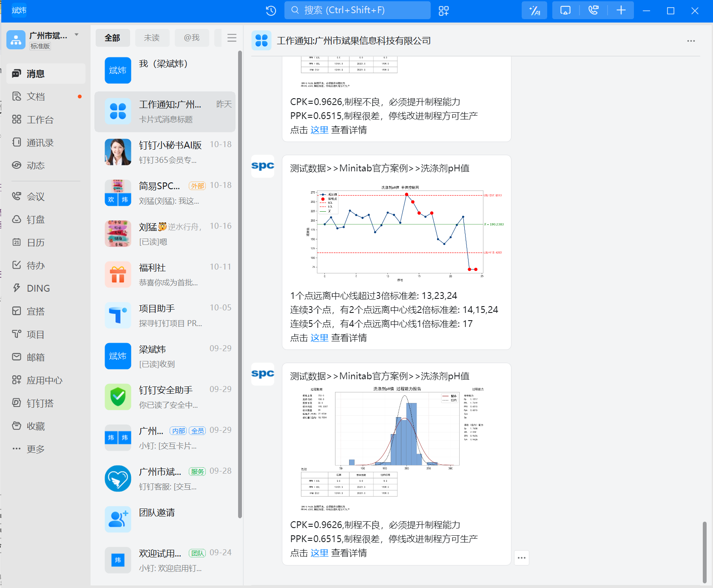Open the chat header more options menu
Screen dimensions: 713x588
pos(691,41)
